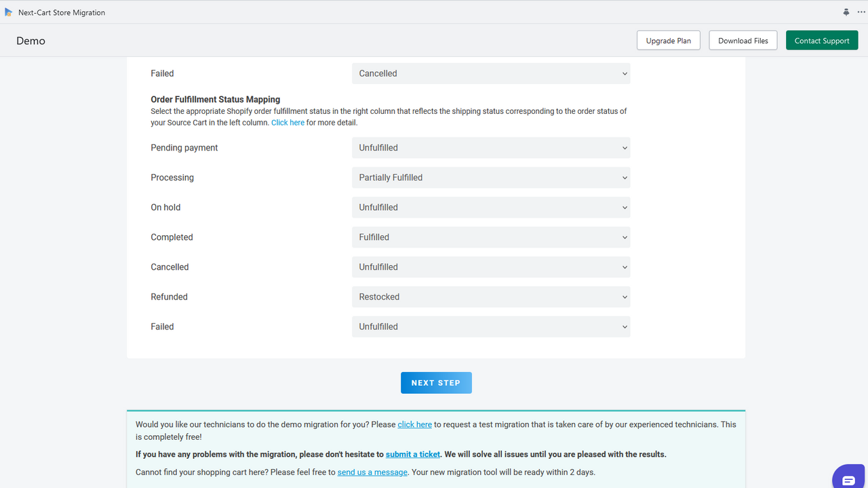This screenshot has width=868, height=488.
Task: Open the Pending payment fulfillment status dropdown
Action: point(491,147)
